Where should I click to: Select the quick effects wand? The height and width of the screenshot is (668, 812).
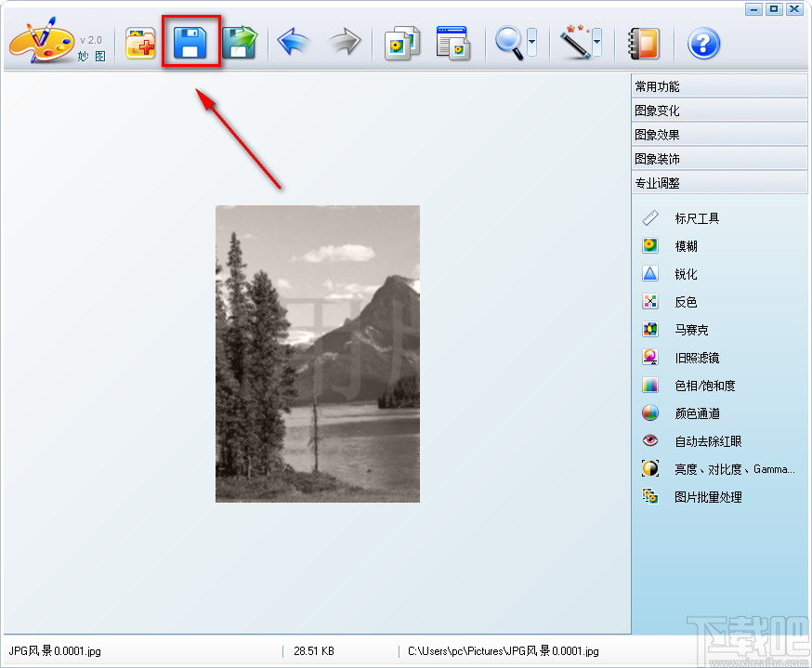(x=575, y=42)
